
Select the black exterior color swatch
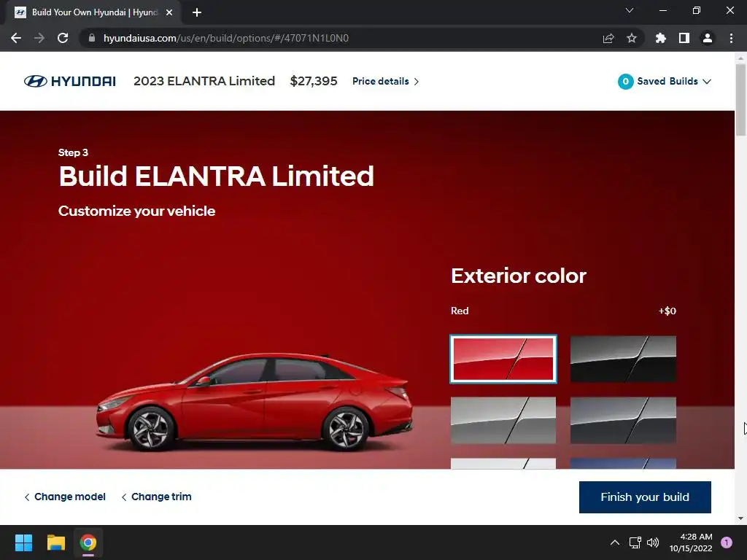(x=623, y=359)
